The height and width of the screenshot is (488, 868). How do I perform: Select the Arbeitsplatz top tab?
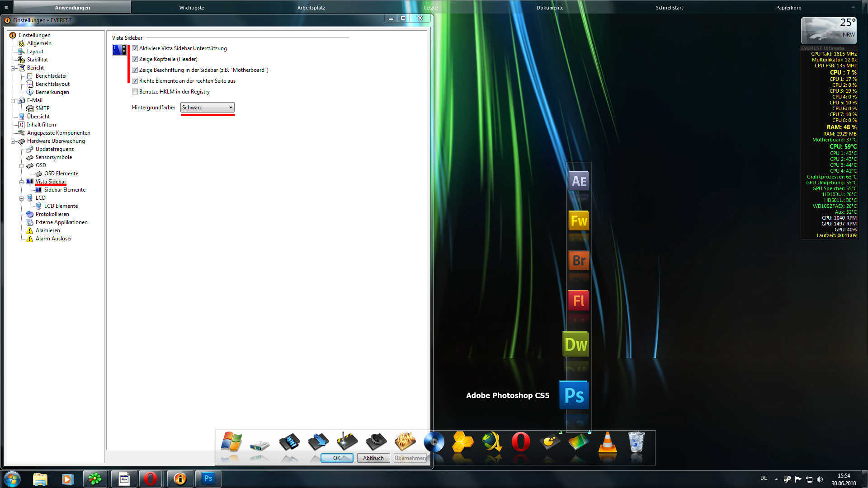click(311, 8)
